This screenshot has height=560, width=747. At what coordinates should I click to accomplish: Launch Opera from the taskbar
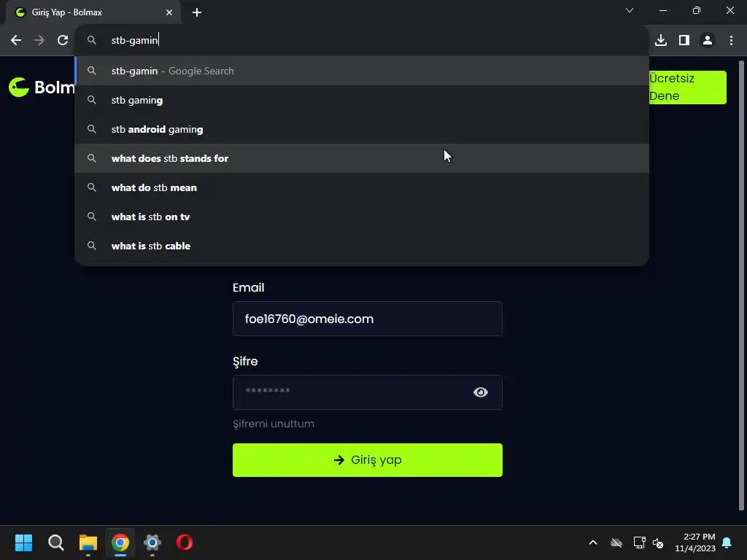[185, 542]
